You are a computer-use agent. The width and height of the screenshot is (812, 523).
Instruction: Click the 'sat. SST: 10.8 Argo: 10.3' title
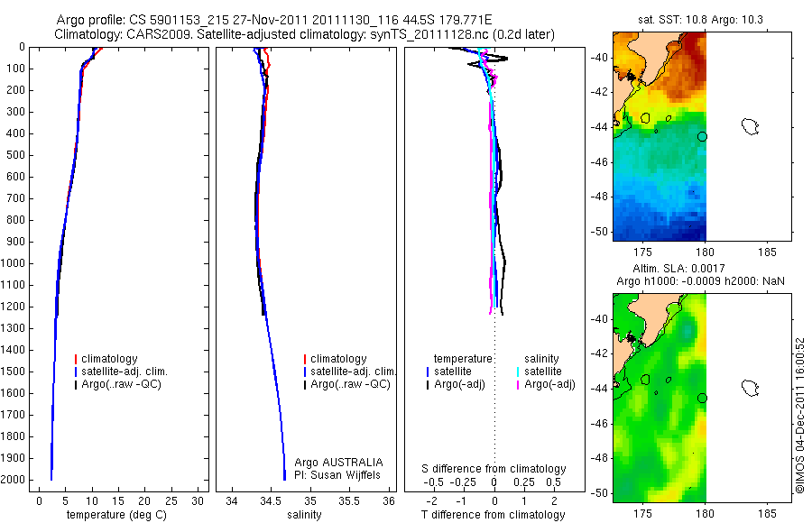[700, 20]
